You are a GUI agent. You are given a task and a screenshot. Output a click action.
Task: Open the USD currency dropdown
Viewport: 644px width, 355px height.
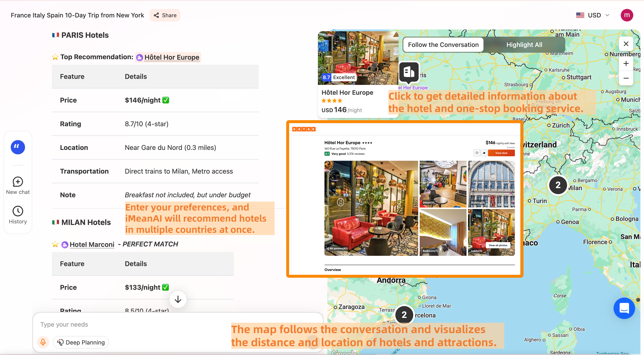tap(593, 15)
